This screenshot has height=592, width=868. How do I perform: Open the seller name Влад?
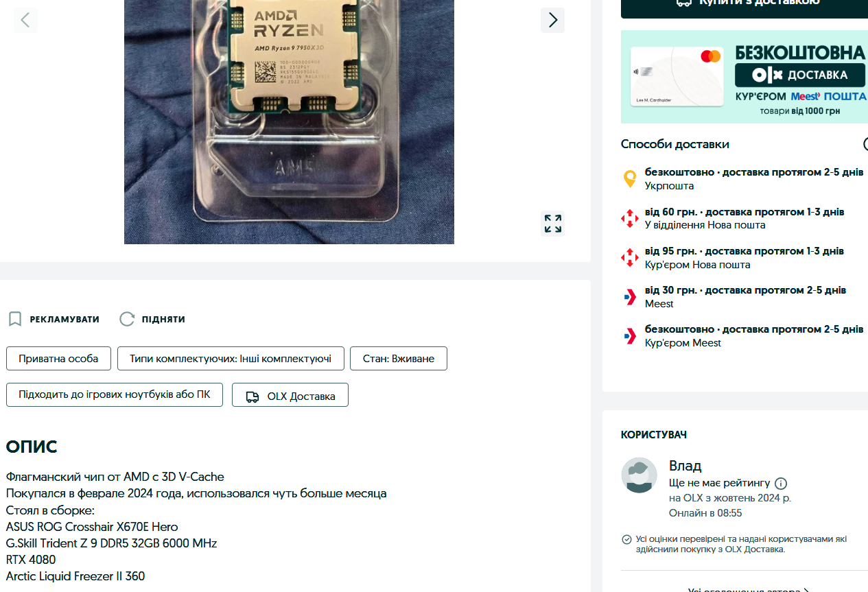685,466
